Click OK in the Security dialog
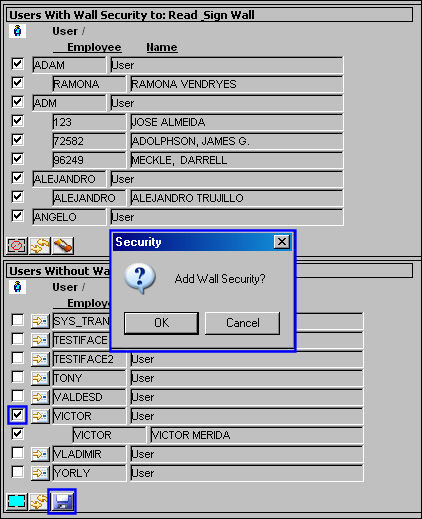 pyautogui.click(x=161, y=323)
